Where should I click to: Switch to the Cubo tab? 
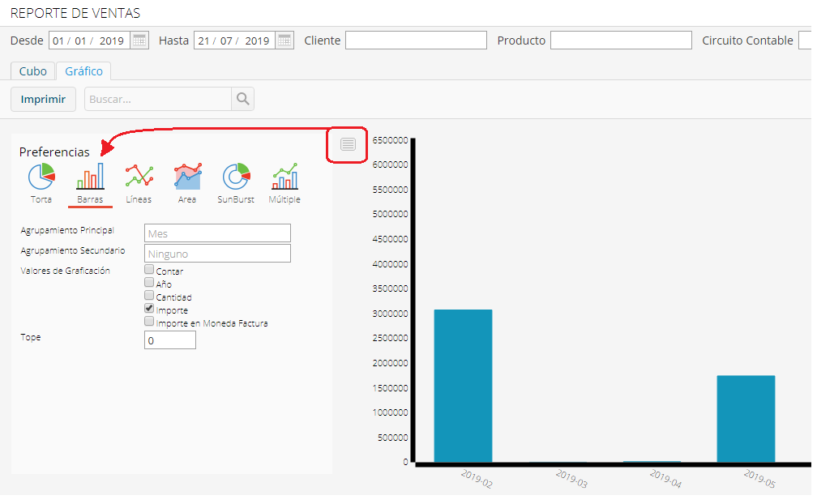[32, 71]
